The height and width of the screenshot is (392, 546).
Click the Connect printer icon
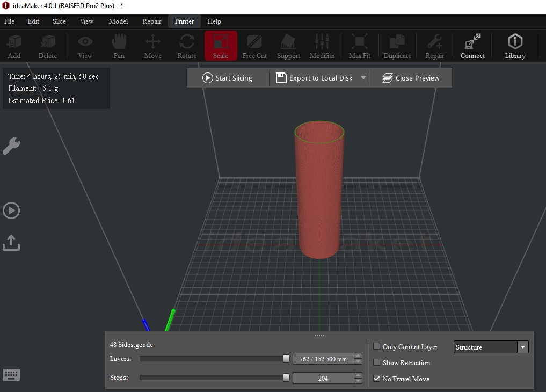coord(472,46)
